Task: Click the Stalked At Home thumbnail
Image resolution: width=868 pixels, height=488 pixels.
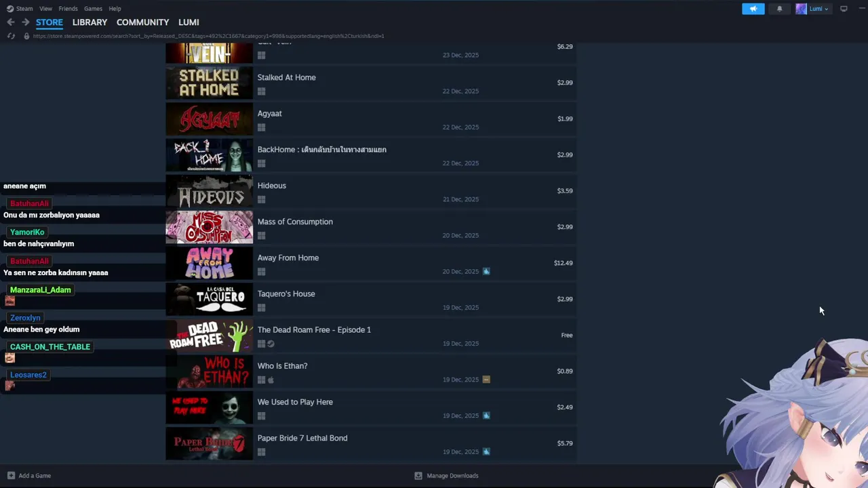Action: (x=210, y=83)
